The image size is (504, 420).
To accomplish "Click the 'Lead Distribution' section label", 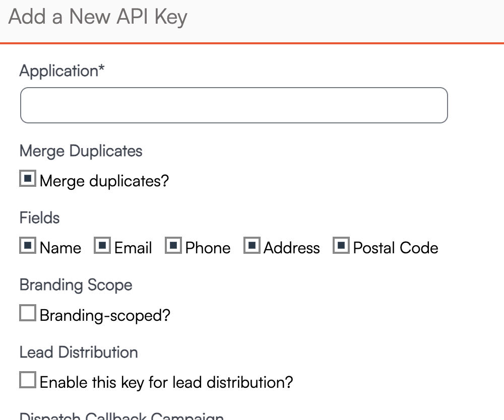I will pos(79,352).
